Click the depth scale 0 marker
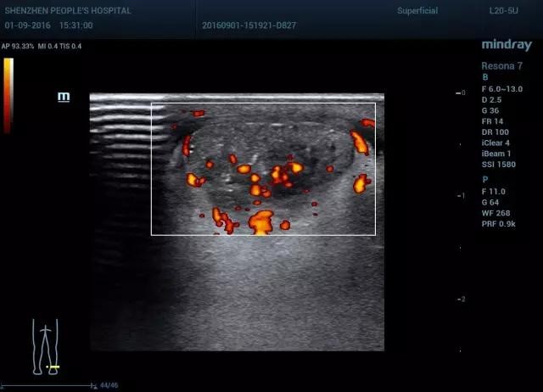 pyautogui.click(x=461, y=92)
